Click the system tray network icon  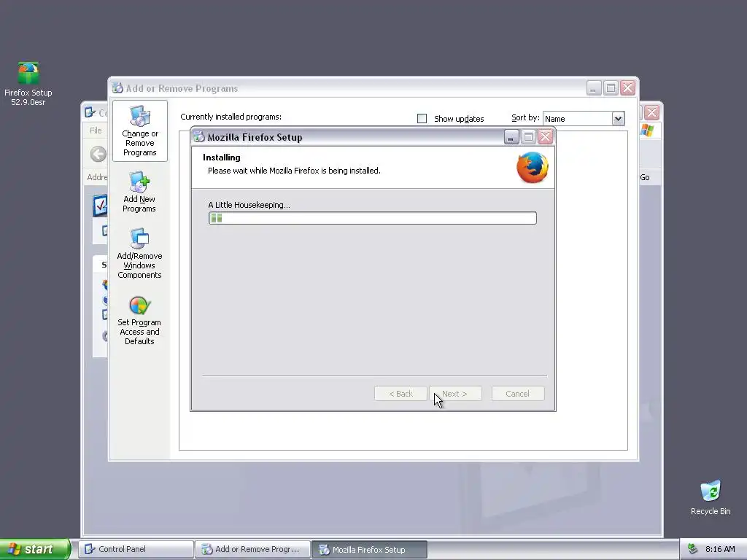(693, 549)
